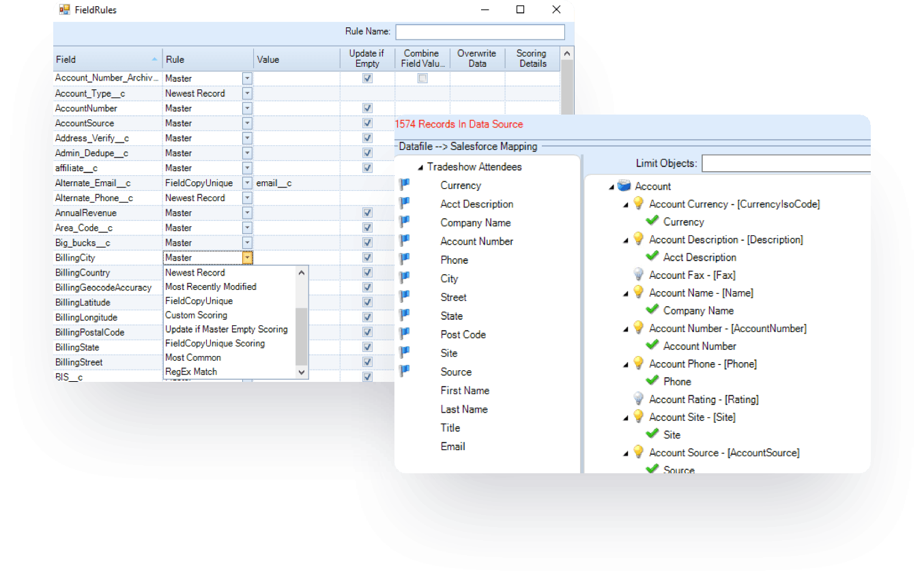The width and height of the screenshot is (924, 581).
Task: Click the lightbulb icon for Account Phone
Action: click(638, 363)
